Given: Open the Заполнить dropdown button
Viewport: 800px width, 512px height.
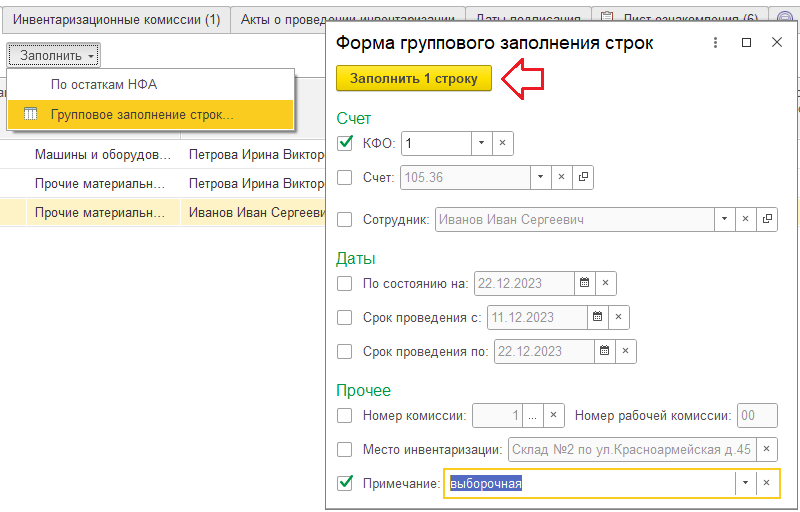Looking at the screenshot, I should (54, 56).
